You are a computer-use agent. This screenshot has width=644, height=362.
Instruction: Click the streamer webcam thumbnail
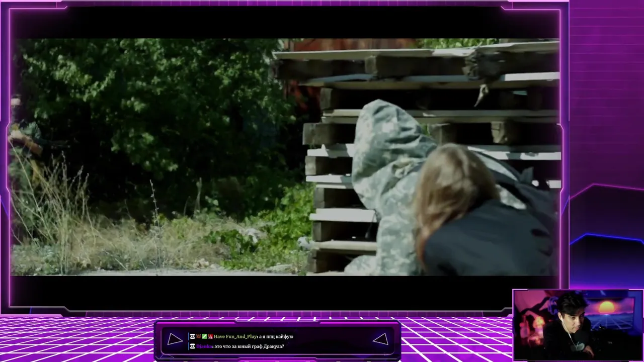(x=578, y=325)
